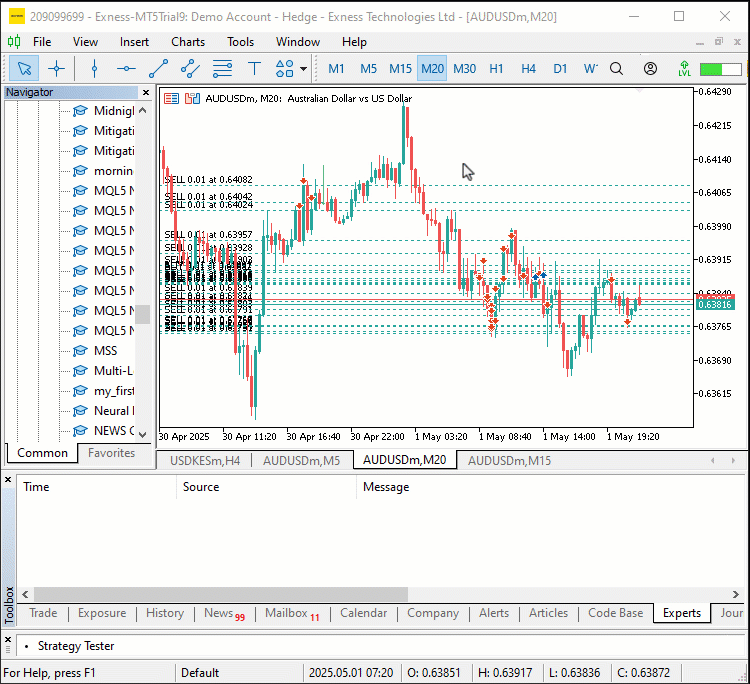Click the LVL signal level icon
The height and width of the screenshot is (684, 750).
click(684, 69)
